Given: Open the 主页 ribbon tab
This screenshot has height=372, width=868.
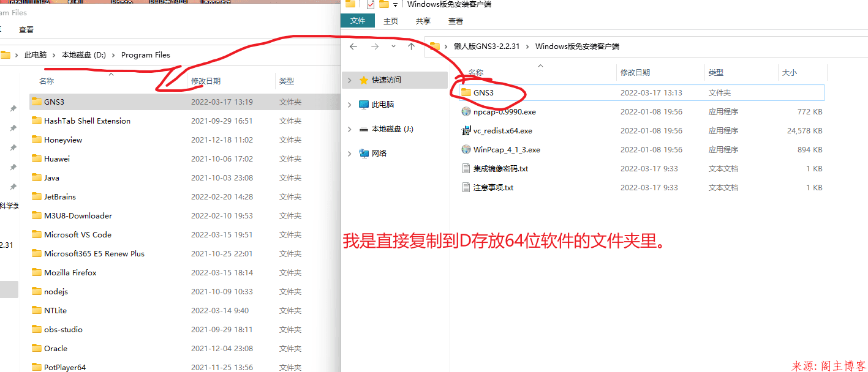Looking at the screenshot, I should [x=391, y=21].
